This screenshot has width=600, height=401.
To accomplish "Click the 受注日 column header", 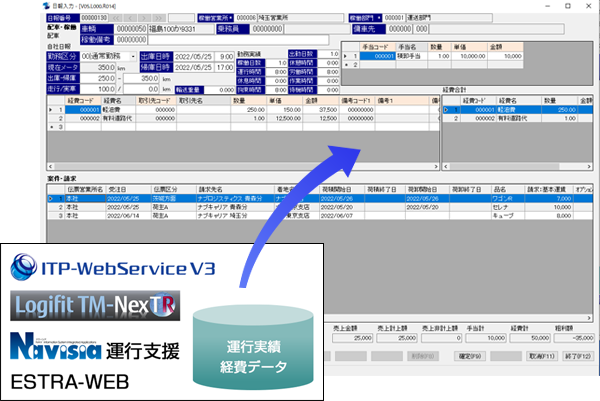I will 128,190.
